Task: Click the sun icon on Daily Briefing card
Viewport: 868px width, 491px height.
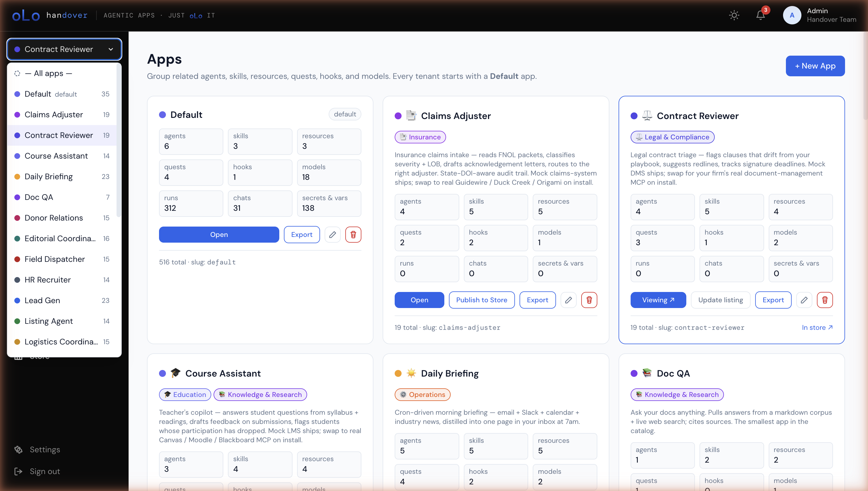Action: tap(411, 373)
